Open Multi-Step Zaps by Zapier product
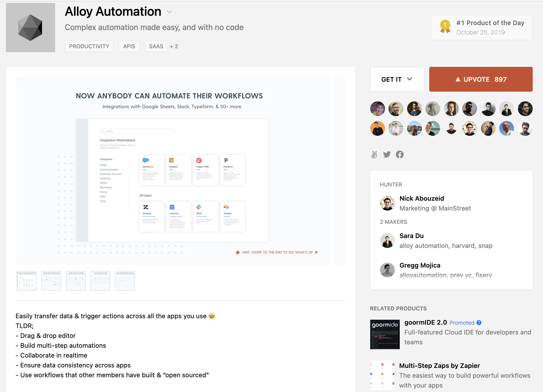543x392 pixels. [x=439, y=365]
